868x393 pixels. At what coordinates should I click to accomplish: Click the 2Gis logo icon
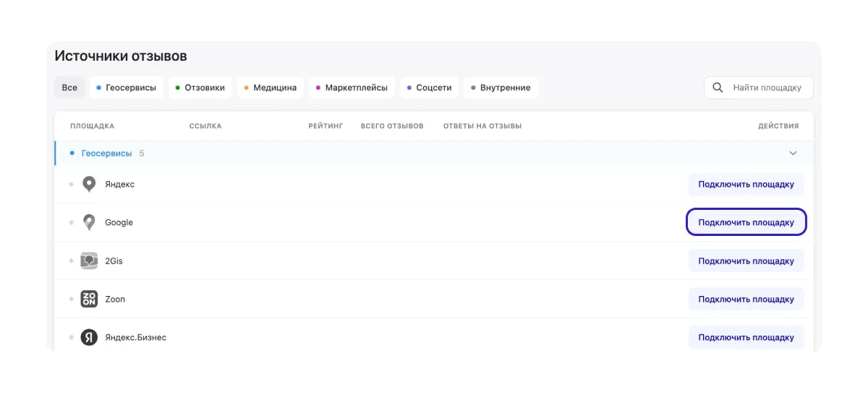[x=89, y=261]
